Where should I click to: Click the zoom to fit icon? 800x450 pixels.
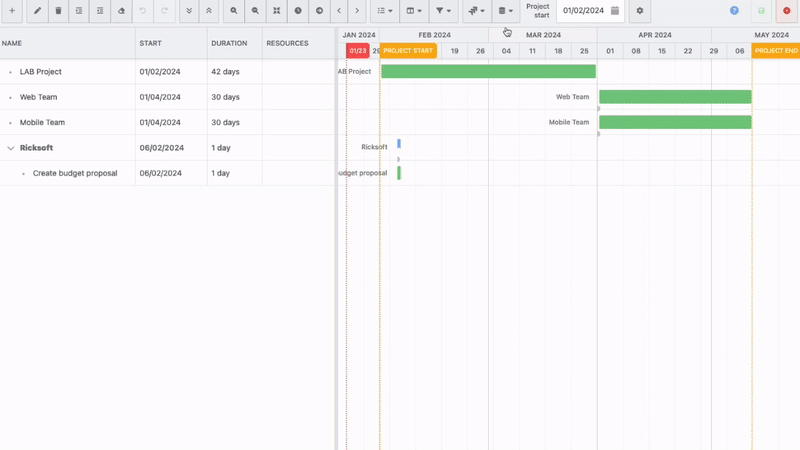point(277,11)
